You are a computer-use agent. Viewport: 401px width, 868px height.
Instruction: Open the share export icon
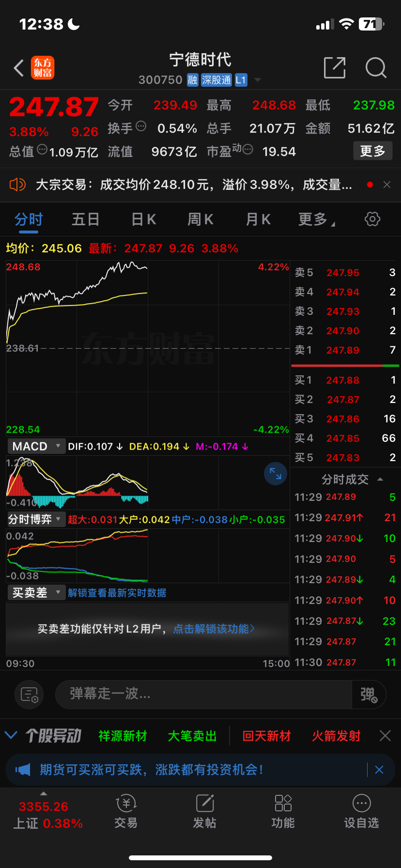click(335, 67)
